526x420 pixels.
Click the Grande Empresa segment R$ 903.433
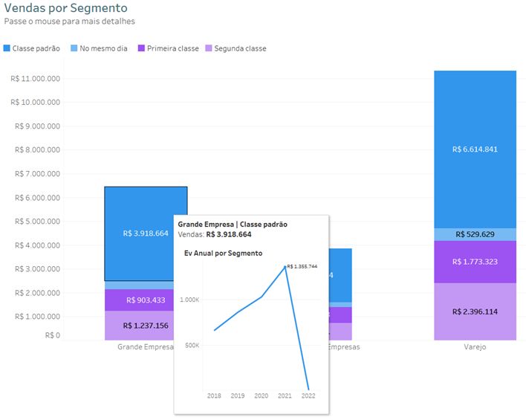139,300
